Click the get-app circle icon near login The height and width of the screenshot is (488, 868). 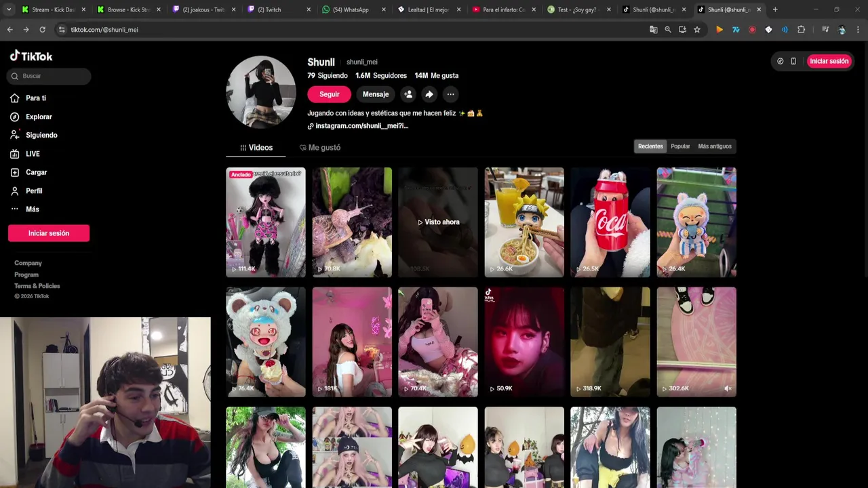pos(780,61)
